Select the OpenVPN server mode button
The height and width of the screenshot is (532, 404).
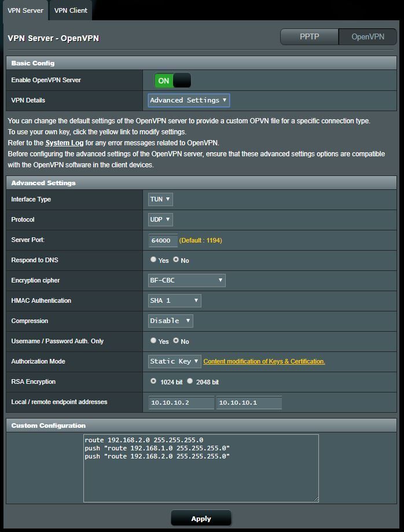[368, 36]
